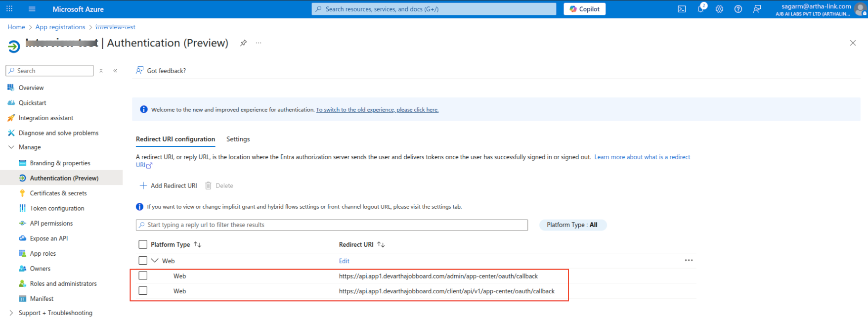This screenshot has width=868, height=323.
Task: Open the Web row more options ellipsis
Action: pos(689,260)
